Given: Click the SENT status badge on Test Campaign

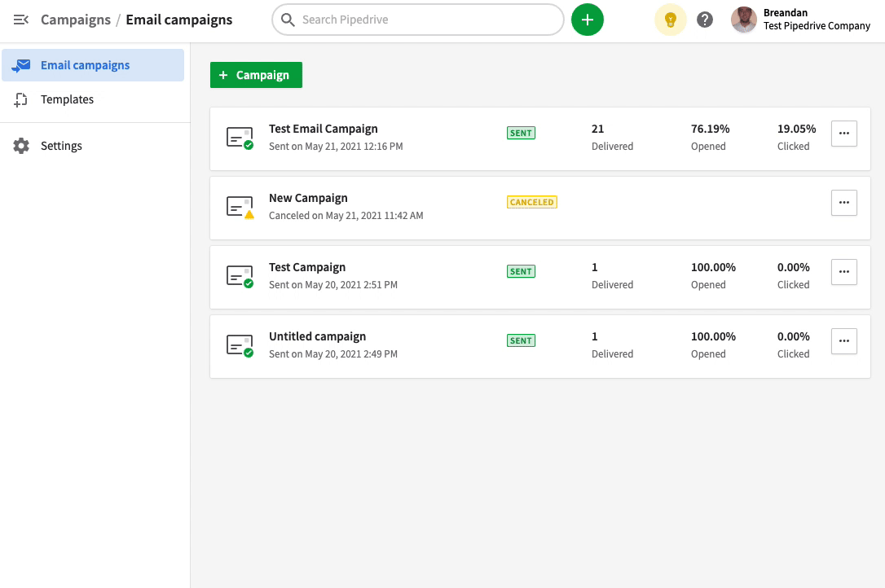Looking at the screenshot, I should coord(521,271).
